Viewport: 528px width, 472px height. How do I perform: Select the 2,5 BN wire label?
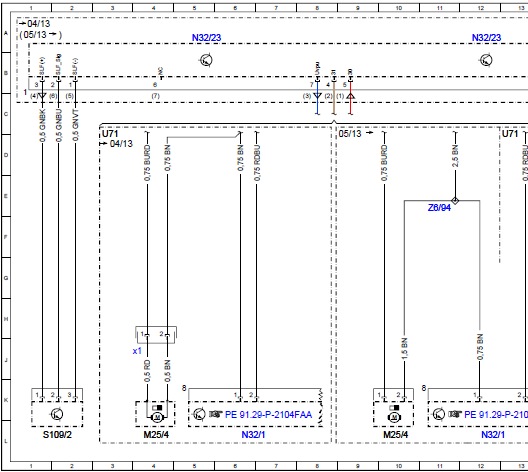455,156
